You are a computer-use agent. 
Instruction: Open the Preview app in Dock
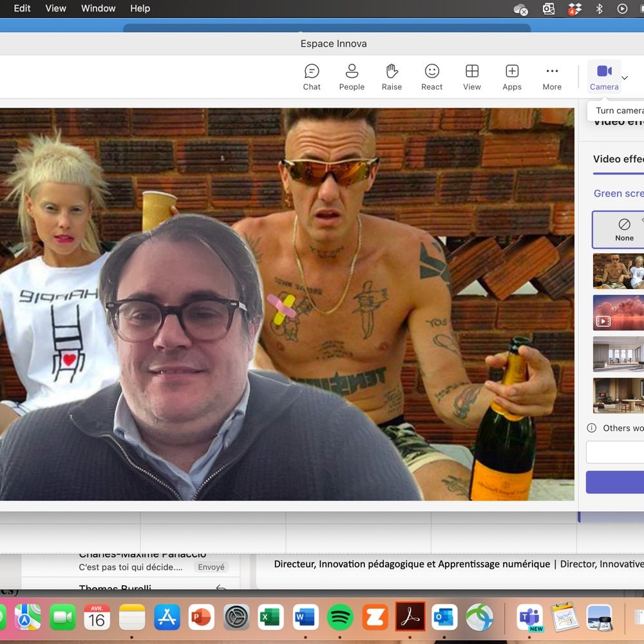coord(599,617)
